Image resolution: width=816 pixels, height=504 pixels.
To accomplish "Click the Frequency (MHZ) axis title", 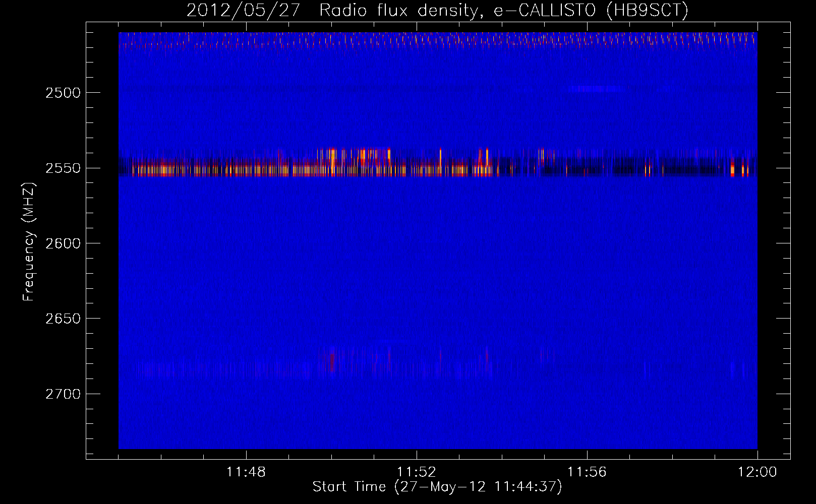I will point(29,242).
